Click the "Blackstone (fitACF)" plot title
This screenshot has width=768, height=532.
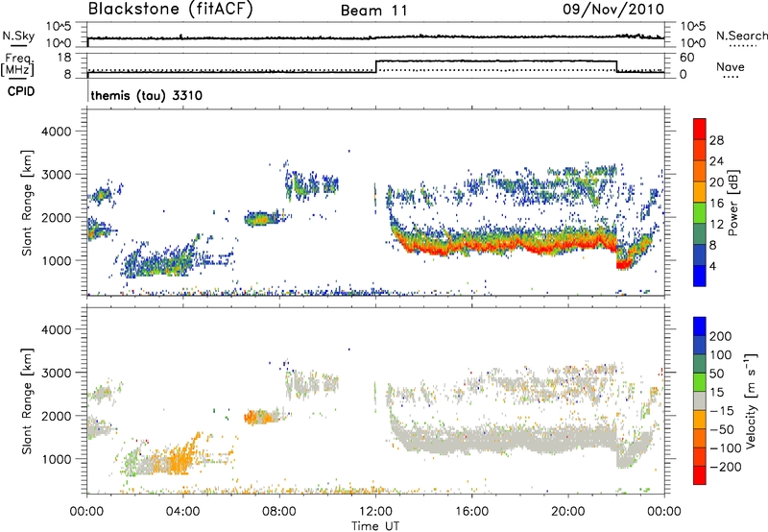point(171,9)
